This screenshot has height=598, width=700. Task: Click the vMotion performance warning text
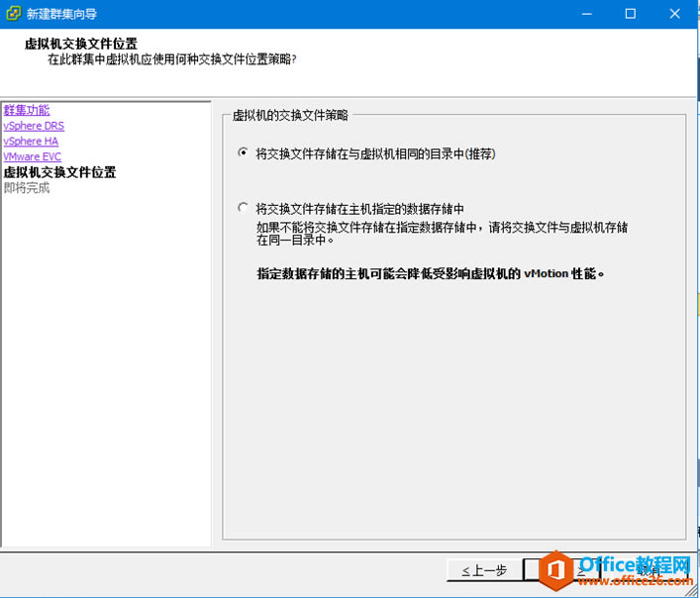[x=431, y=273]
